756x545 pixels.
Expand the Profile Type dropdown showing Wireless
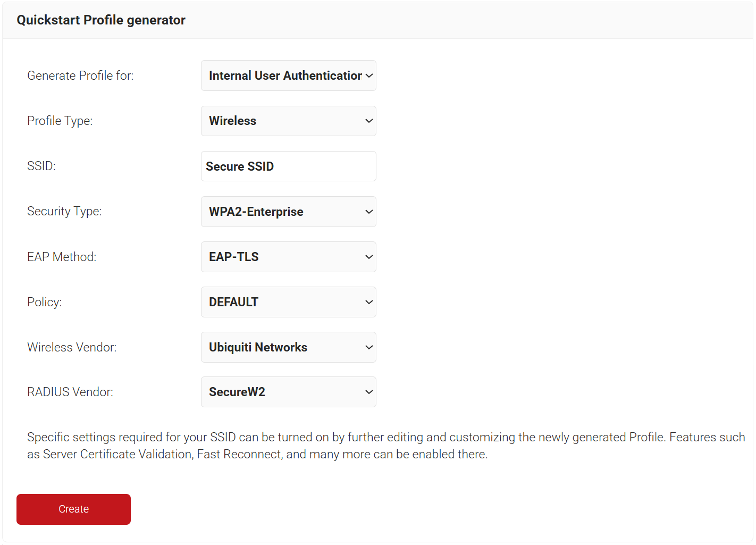tap(288, 121)
